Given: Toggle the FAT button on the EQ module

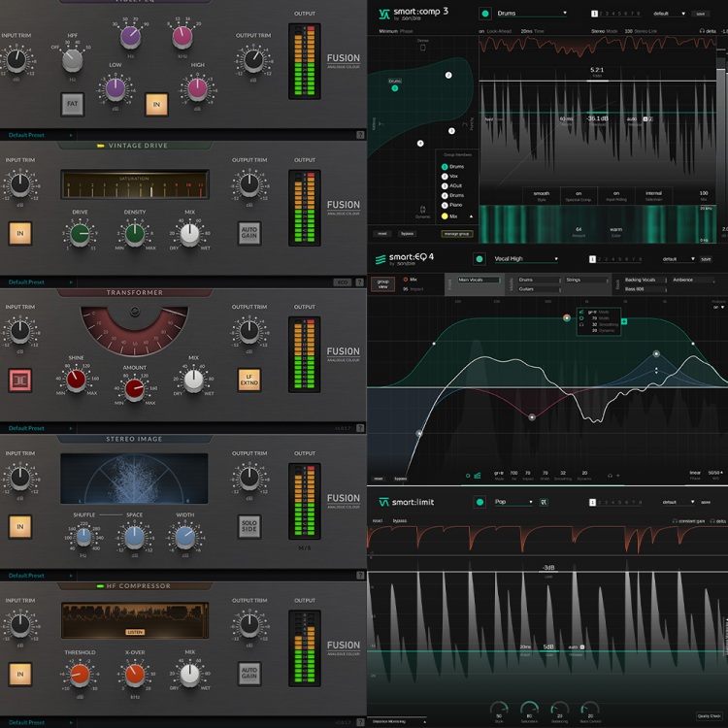Looking at the screenshot, I should [72, 103].
